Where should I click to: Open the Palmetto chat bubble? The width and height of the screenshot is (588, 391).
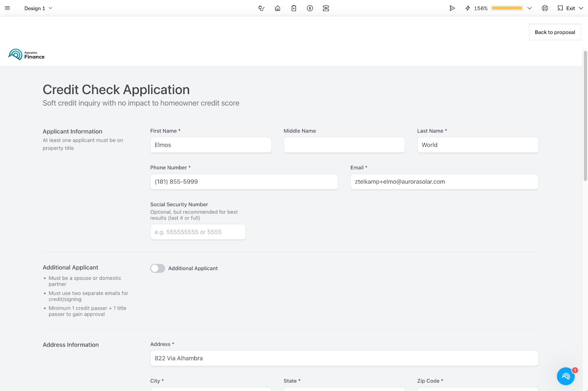click(x=566, y=376)
